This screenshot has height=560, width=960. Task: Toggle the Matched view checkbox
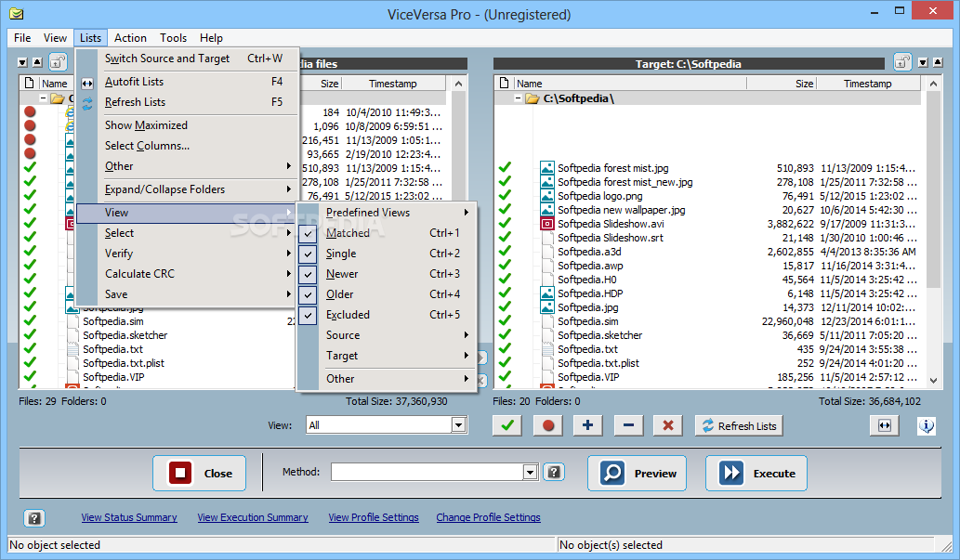click(x=308, y=233)
